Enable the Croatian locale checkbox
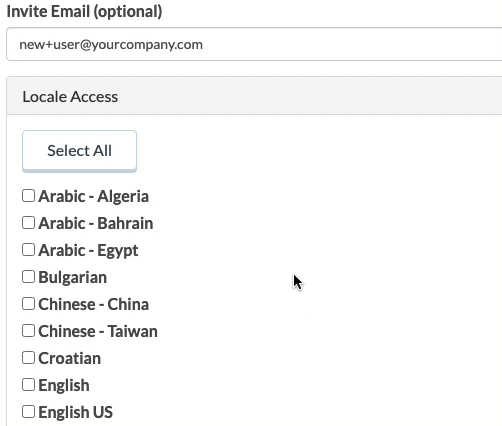The width and height of the screenshot is (502, 426). (28, 358)
